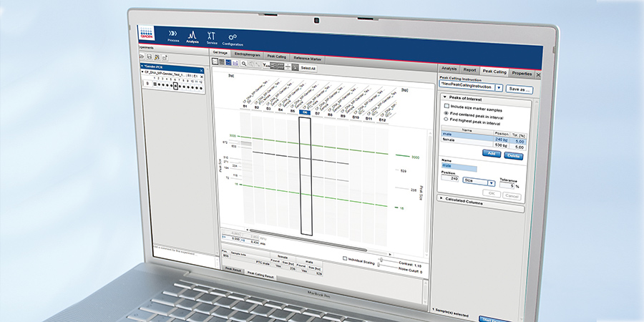Close the CF_DNA plate row
This screenshot has width=644, height=322.
click(x=202, y=77)
